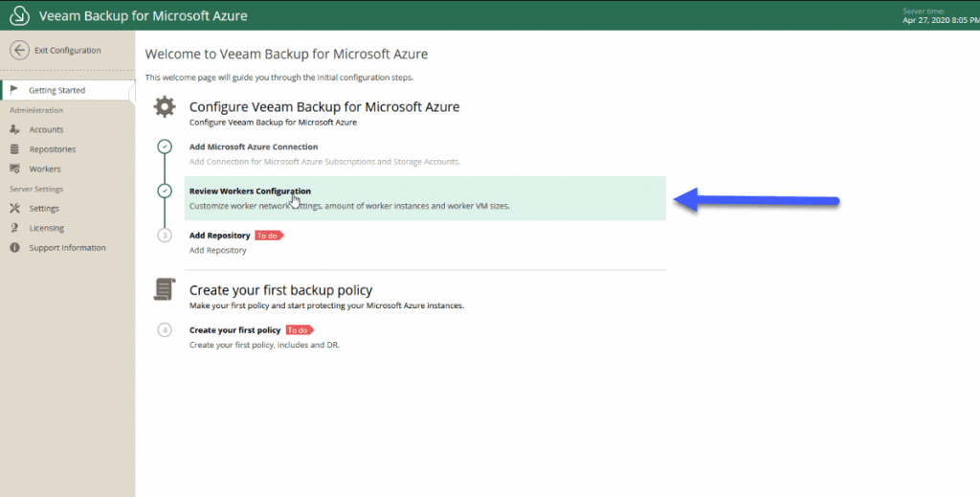
Task: Click the Server Settings section heading
Action: [x=36, y=189]
